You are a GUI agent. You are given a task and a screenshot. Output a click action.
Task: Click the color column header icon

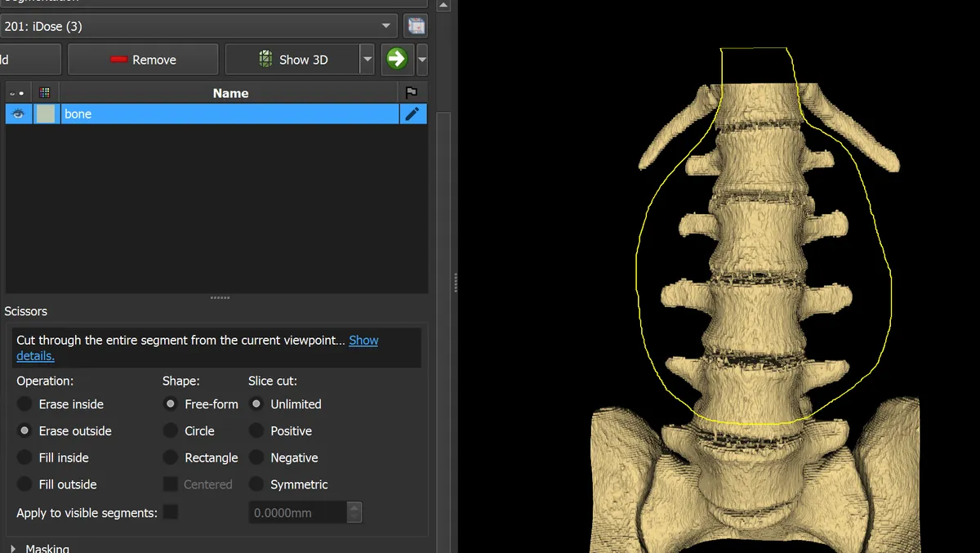[x=45, y=93]
